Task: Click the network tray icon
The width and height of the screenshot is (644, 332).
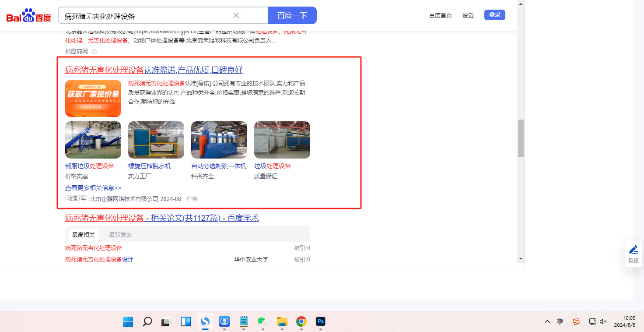Action: click(x=593, y=321)
